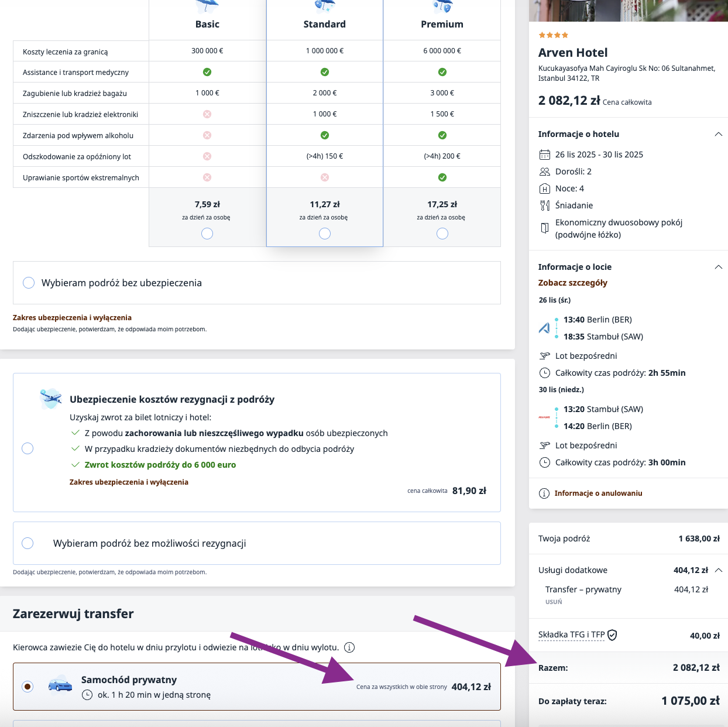Click the 'Do zapłaty teraz' amount 1 075,00 zł
The image size is (728, 727).
pyautogui.click(x=691, y=701)
